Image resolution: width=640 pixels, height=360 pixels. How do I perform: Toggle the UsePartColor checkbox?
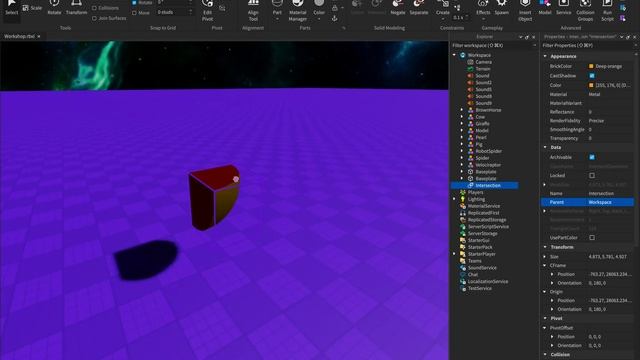(x=592, y=238)
